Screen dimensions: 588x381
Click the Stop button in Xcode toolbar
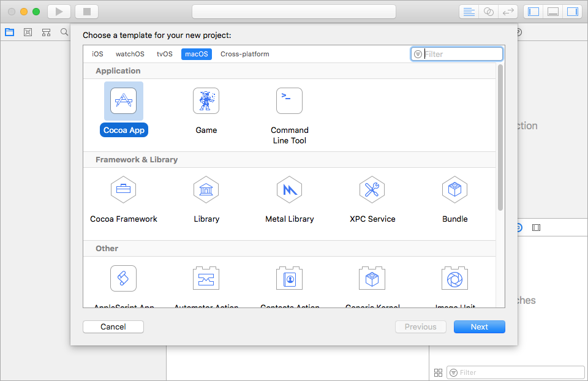tap(86, 12)
